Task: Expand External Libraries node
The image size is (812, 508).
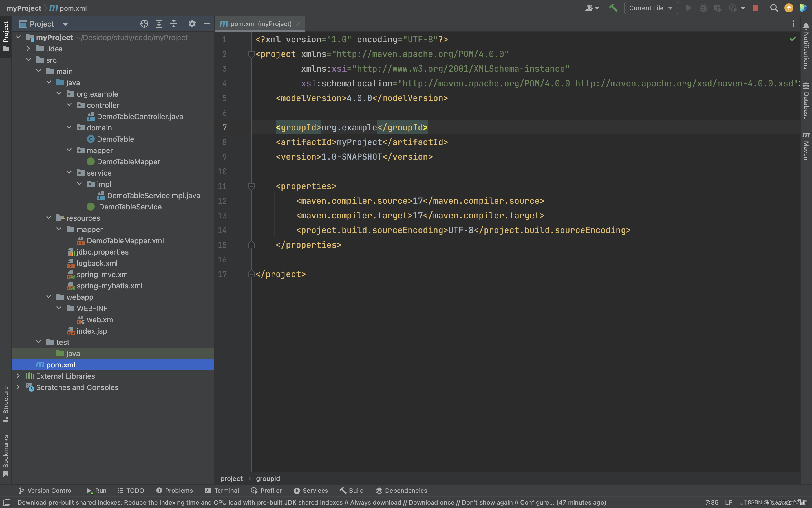Action: point(18,376)
